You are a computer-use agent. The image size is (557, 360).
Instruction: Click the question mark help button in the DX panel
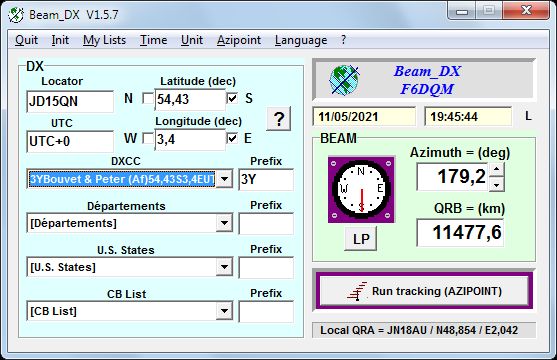pyautogui.click(x=278, y=119)
